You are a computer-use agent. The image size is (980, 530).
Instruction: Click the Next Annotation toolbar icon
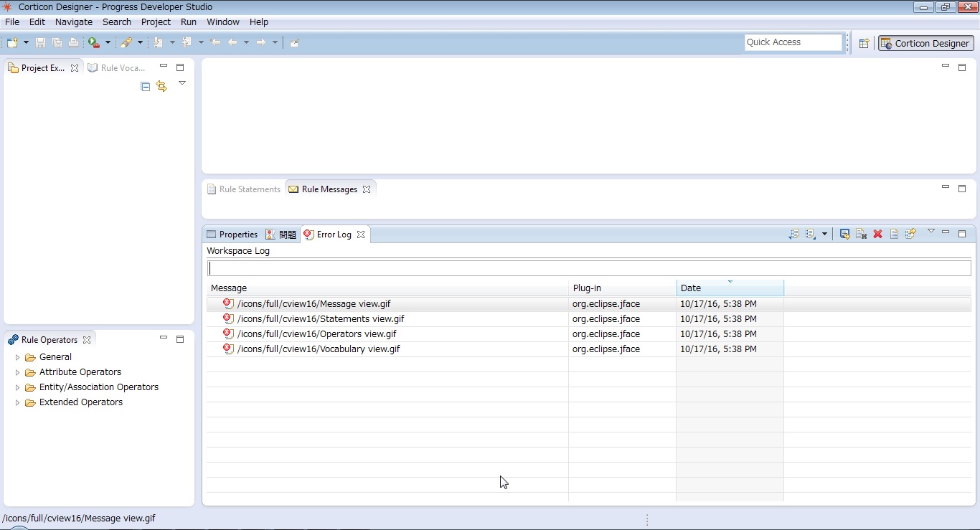coord(159,43)
